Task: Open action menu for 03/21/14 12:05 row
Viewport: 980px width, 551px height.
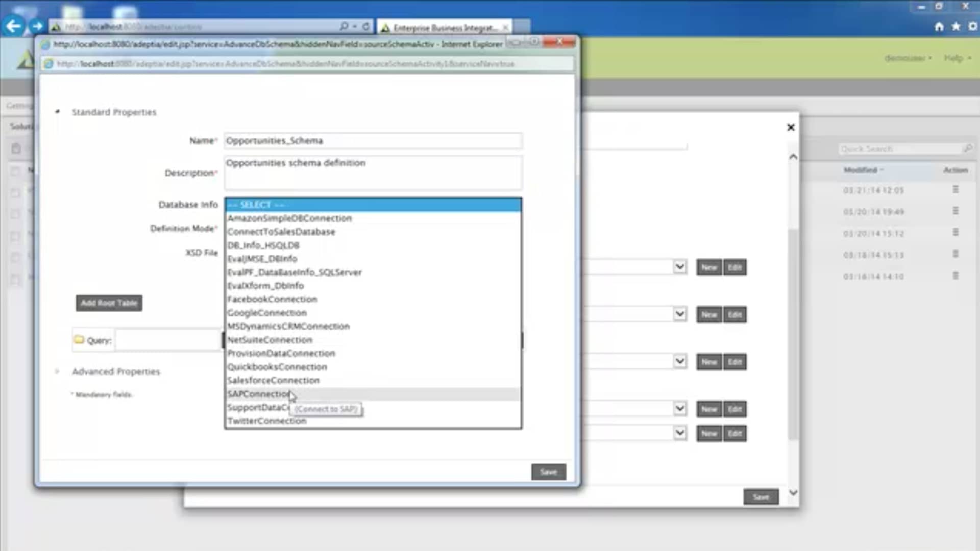Action: (955, 190)
